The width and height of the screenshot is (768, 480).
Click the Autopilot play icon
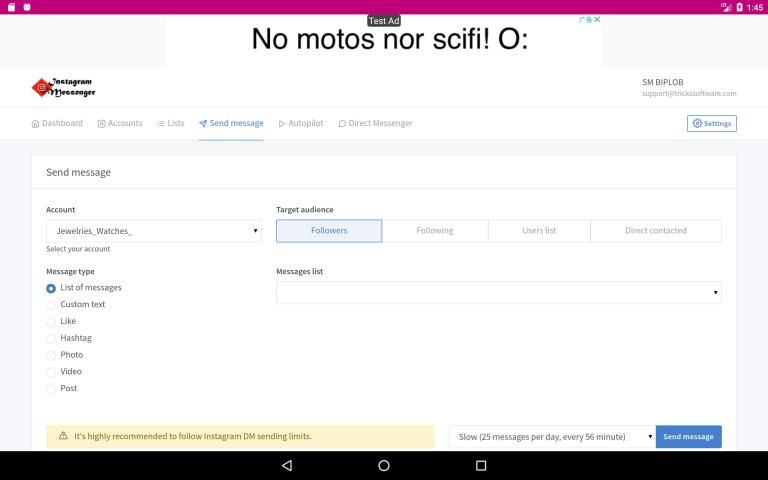coord(282,124)
